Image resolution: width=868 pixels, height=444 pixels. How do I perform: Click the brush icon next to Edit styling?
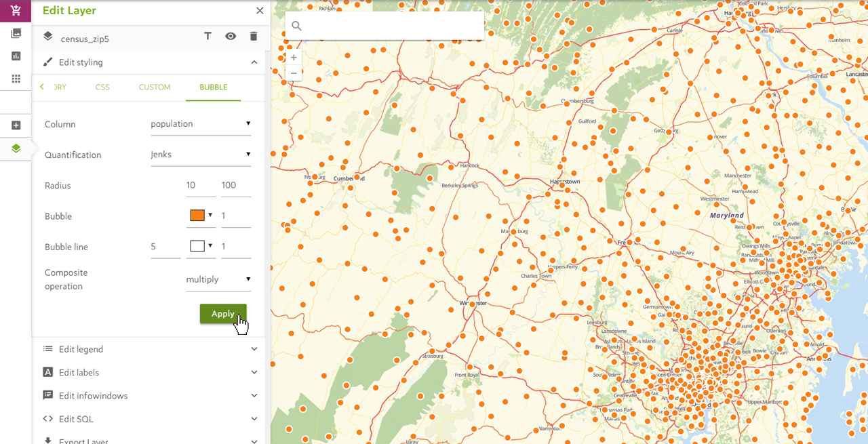tap(48, 62)
